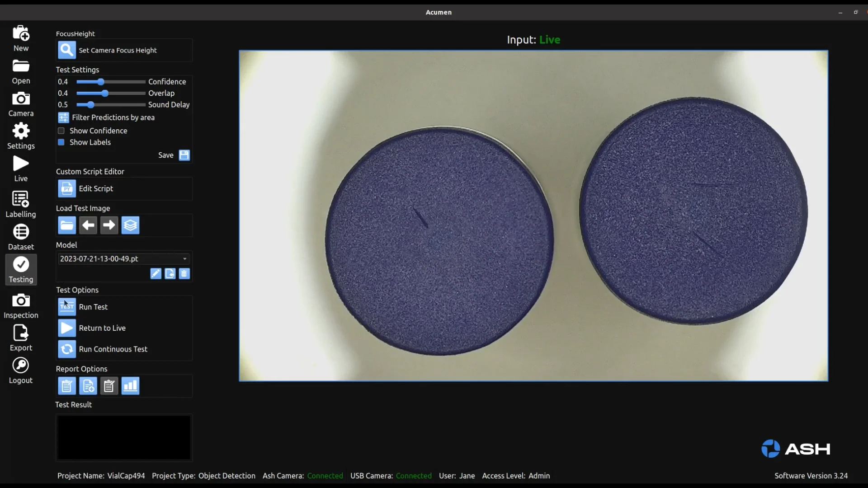868x488 pixels.
Task: Delete the model with the trash icon
Action: tap(184, 274)
